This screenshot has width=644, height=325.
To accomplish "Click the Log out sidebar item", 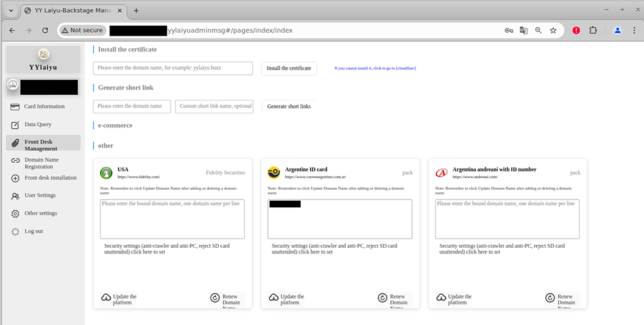I will click(33, 232).
